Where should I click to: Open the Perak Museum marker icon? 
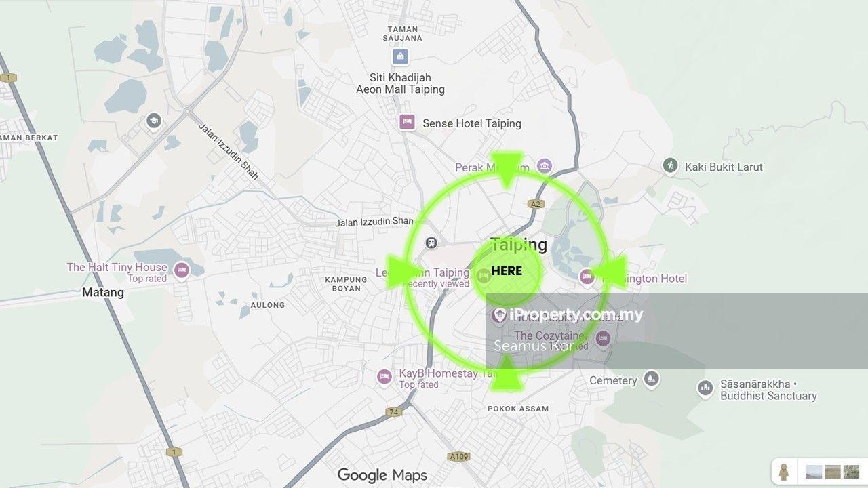[544, 166]
